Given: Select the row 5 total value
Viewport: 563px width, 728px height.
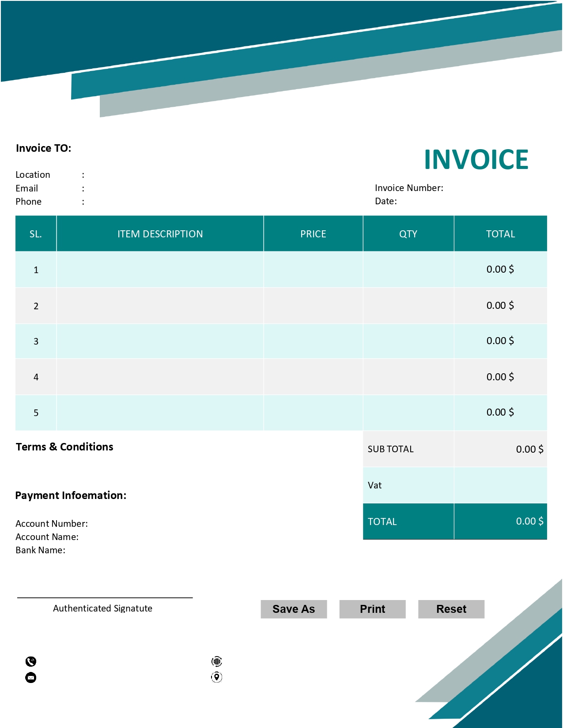Looking at the screenshot, I should pos(500,413).
